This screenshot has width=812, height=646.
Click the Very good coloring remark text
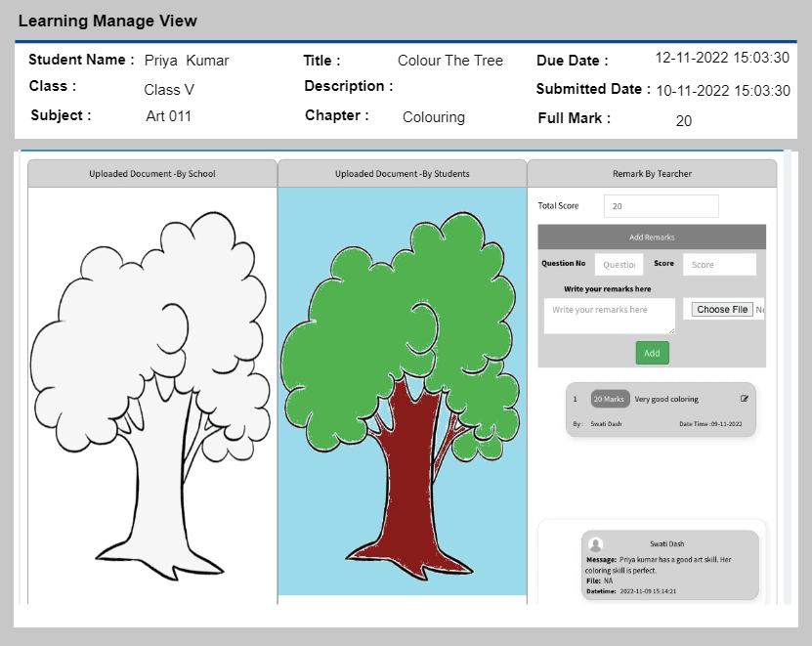(666, 399)
